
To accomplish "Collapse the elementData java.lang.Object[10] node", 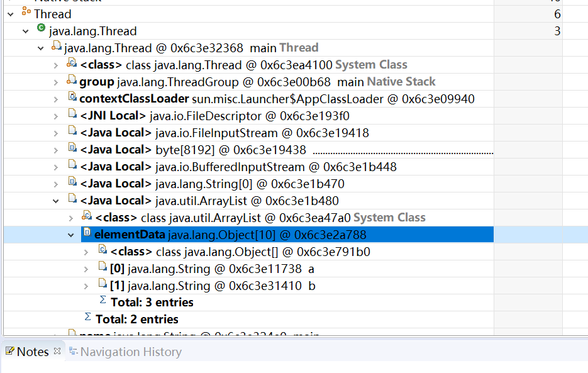I will 70,234.
